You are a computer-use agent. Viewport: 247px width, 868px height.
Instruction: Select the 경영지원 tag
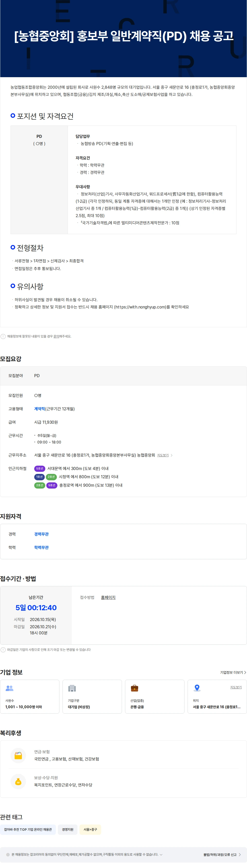tap(68, 830)
